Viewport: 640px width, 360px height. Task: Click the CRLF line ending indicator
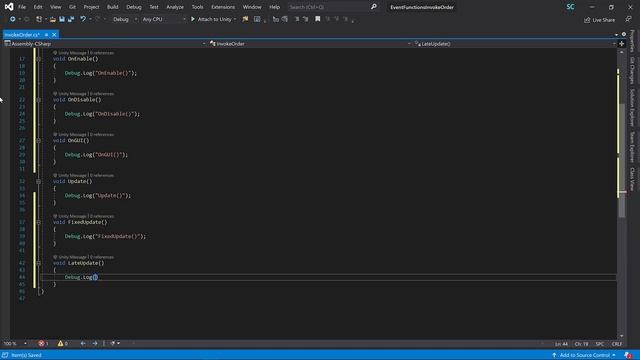point(617,344)
